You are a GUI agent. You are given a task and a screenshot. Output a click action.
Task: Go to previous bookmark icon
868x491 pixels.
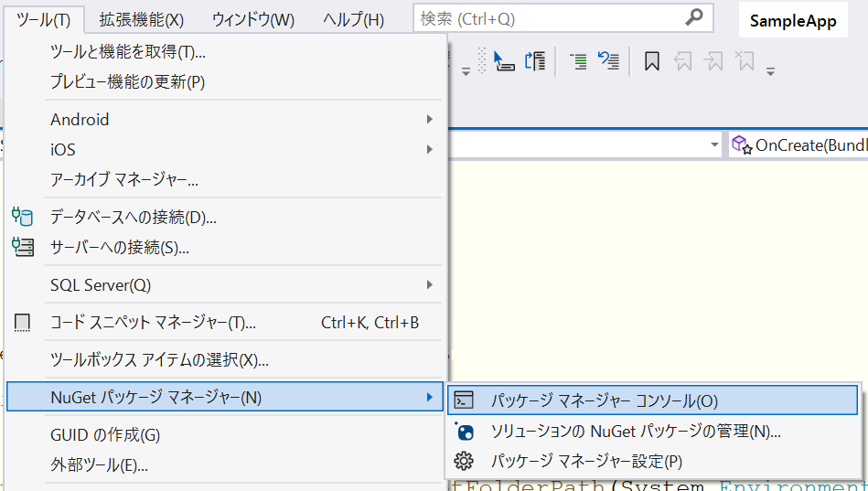pos(682,60)
